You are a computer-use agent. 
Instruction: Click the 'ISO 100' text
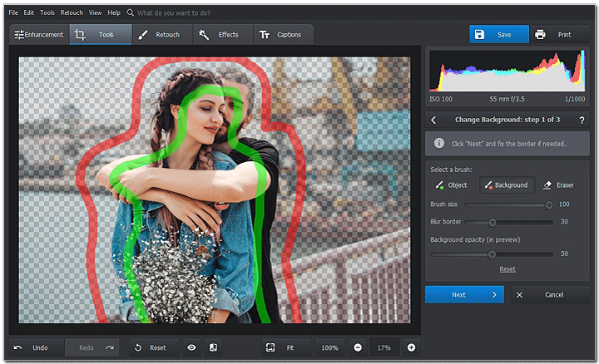440,99
